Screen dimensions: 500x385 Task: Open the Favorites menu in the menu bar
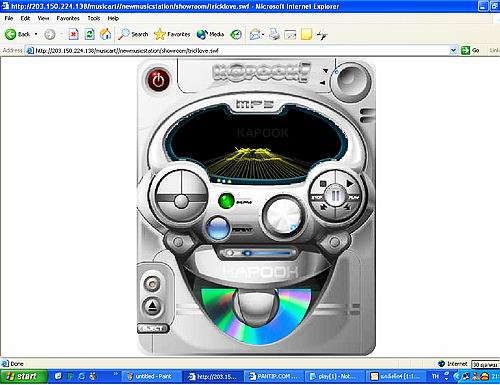(x=68, y=18)
